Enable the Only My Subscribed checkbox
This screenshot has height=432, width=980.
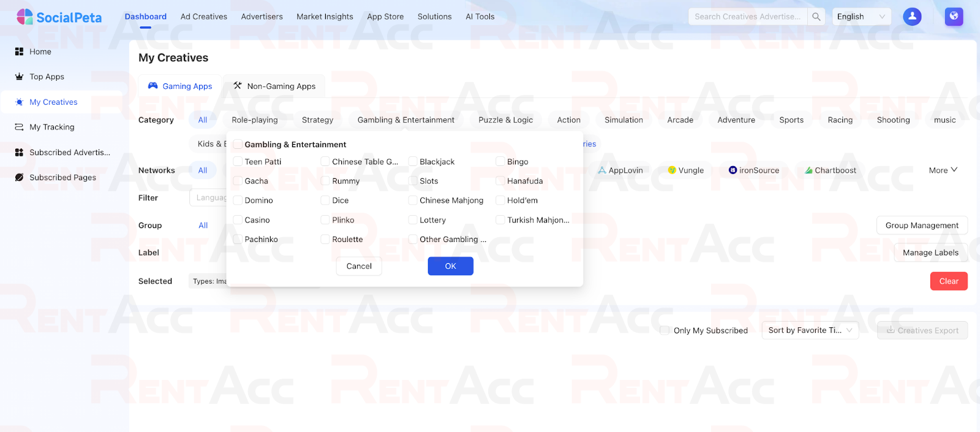pos(665,330)
